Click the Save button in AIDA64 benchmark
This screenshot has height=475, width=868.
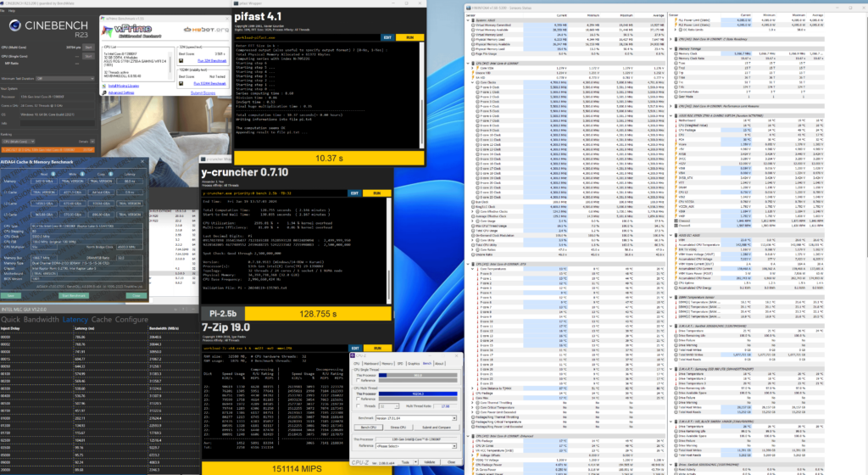(10, 296)
